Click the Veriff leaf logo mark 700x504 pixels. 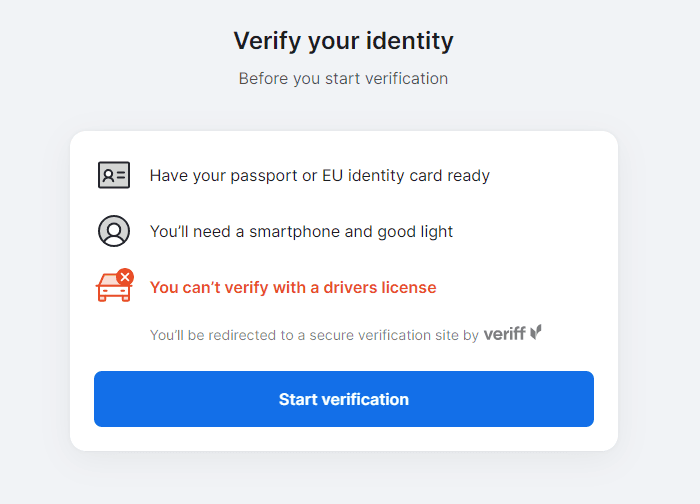pyautogui.click(x=536, y=333)
